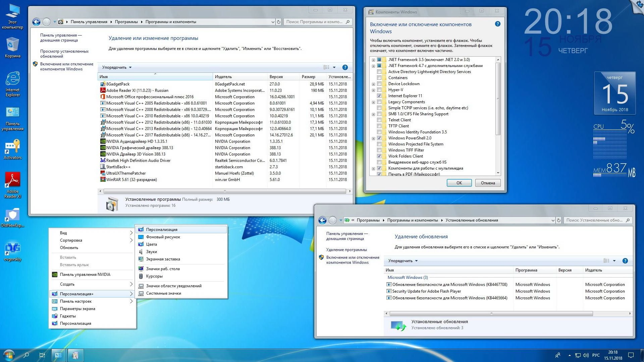This screenshot has width=644, height=362.
Task: Sort program list by Издатель column
Action: [240, 77]
